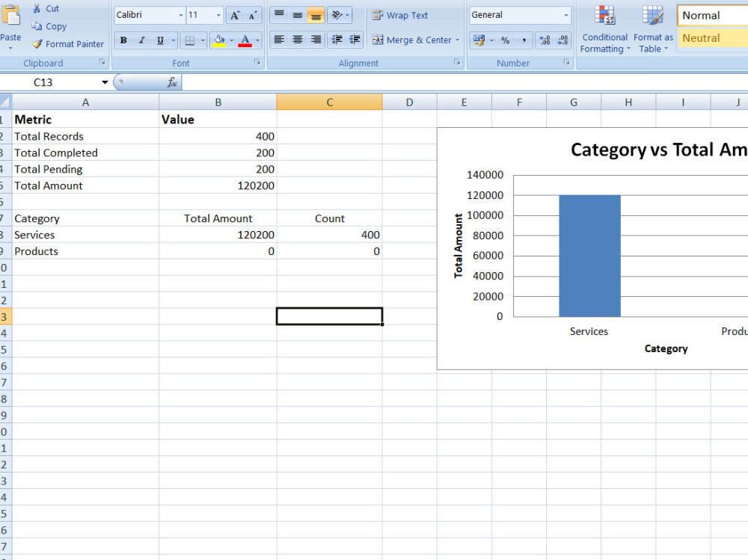Open the font name Calibri dropdown
748x560 pixels.
click(x=181, y=15)
